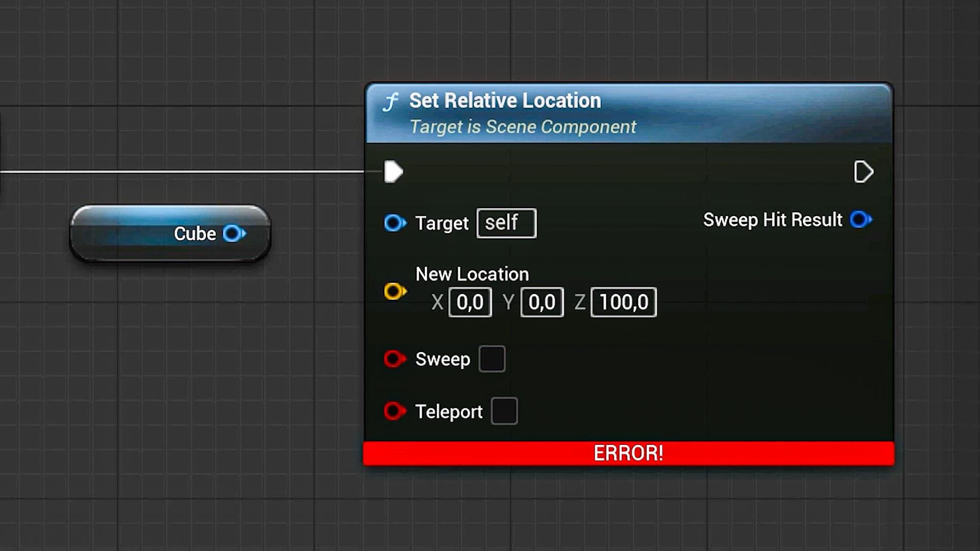980x551 pixels.
Task: Enable the Teleport checkbox
Action: 504,411
